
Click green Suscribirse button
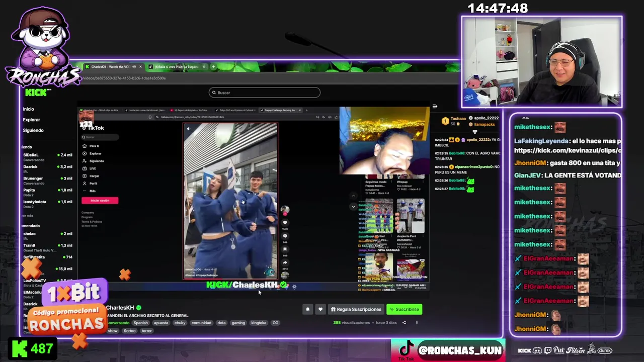click(404, 309)
